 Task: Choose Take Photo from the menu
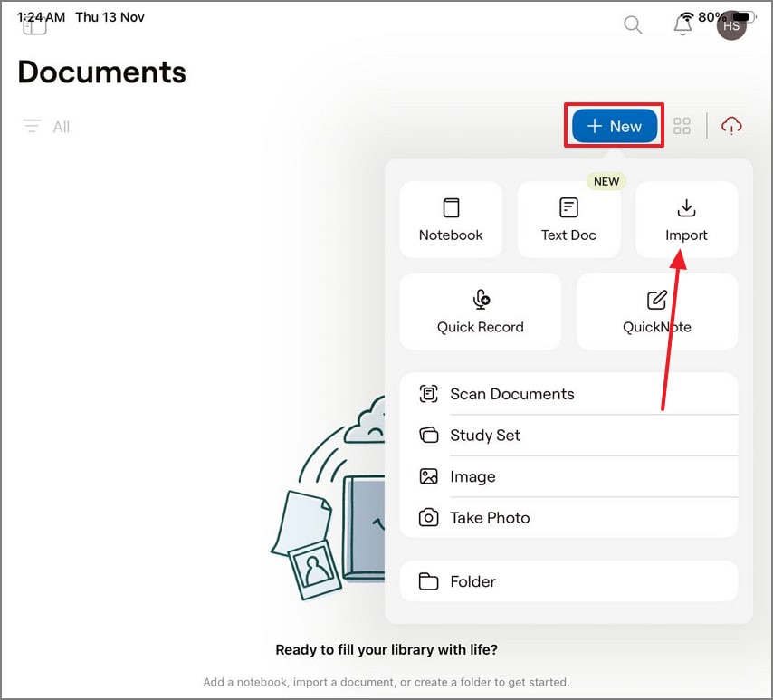(490, 517)
